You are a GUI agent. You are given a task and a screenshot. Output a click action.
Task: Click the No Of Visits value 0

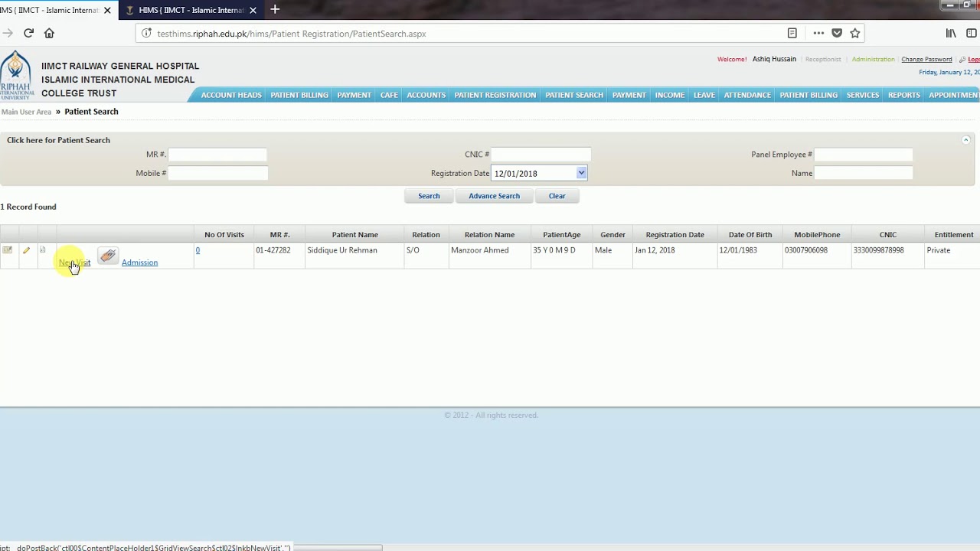(198, 250)
